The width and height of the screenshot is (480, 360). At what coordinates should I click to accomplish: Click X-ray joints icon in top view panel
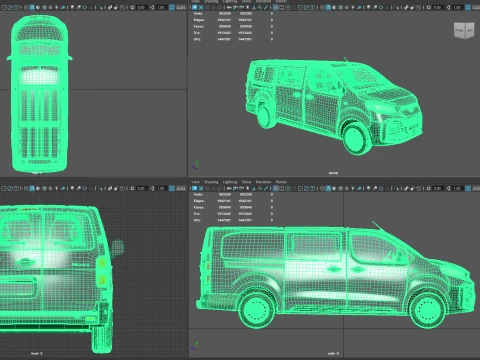pos(123,7)
